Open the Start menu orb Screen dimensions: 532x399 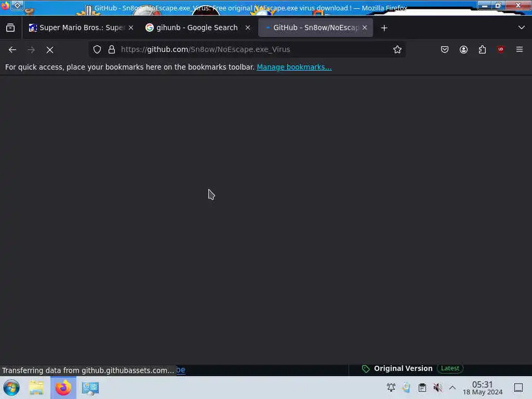pyautogui.click(x=11, y=388)
